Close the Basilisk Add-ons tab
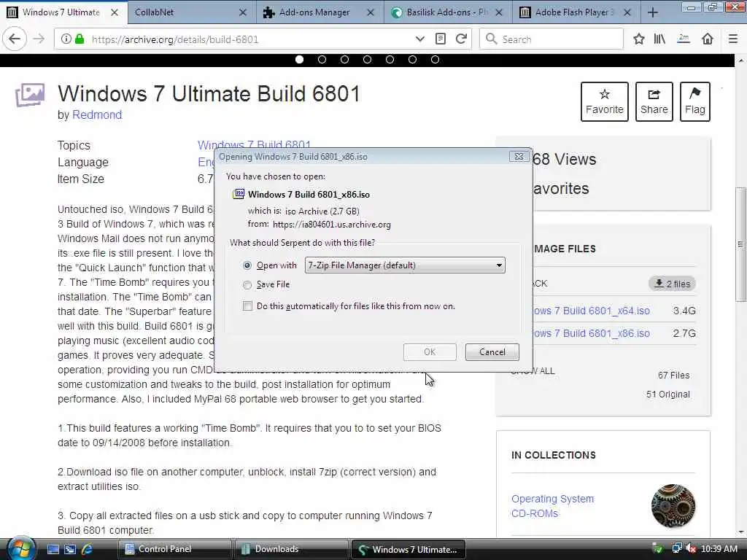This screenshot has height=560, width=747. (x=499, y=12)
